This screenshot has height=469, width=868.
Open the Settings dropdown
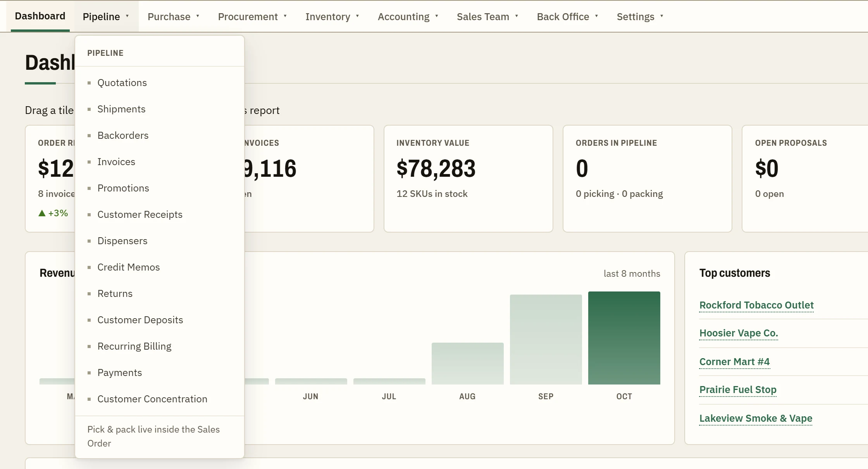tap(640, 17)
